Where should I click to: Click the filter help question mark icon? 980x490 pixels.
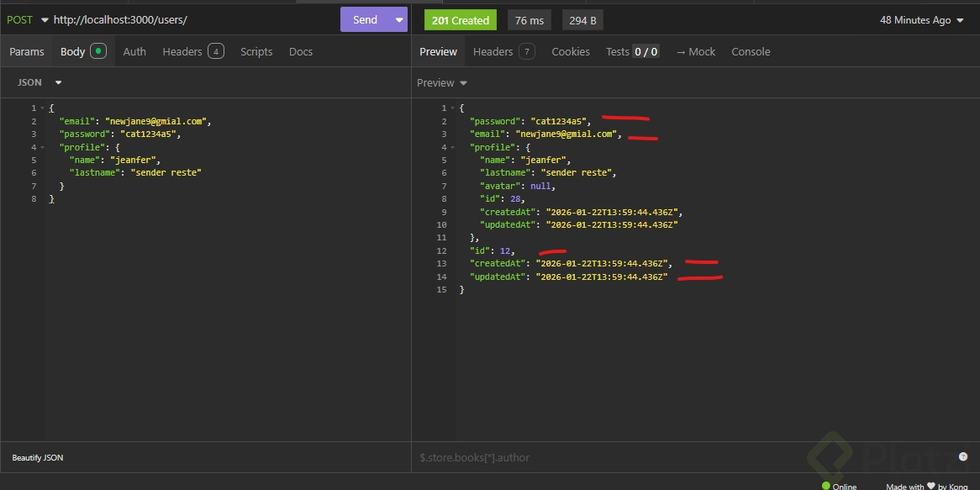click(x=963, y=456)
